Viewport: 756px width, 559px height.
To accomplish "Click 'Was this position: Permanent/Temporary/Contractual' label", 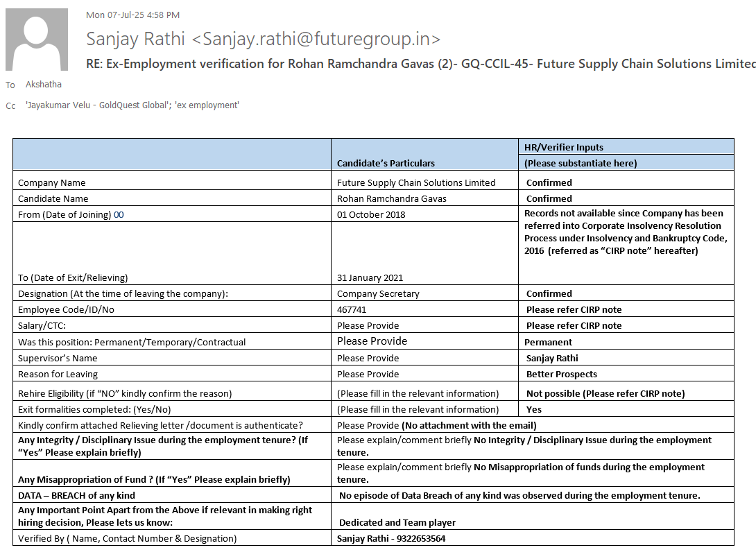I will (x=132, y=343).
